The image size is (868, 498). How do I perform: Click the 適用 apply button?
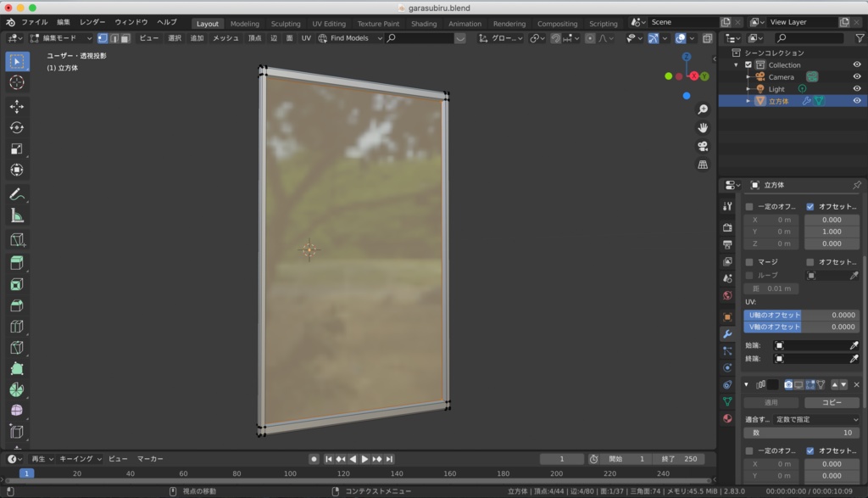tap(771, 402)
